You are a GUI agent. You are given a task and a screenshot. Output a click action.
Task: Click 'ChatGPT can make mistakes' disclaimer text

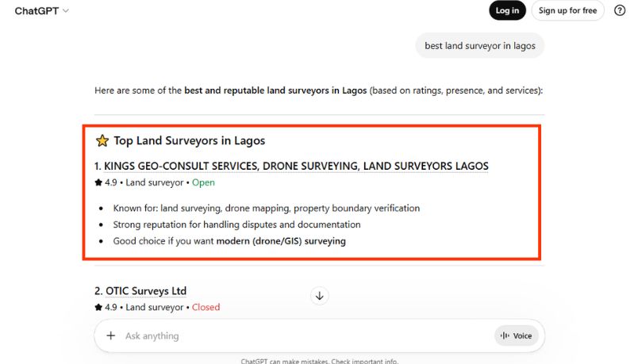pyautogui.click(x=320, y=361)
